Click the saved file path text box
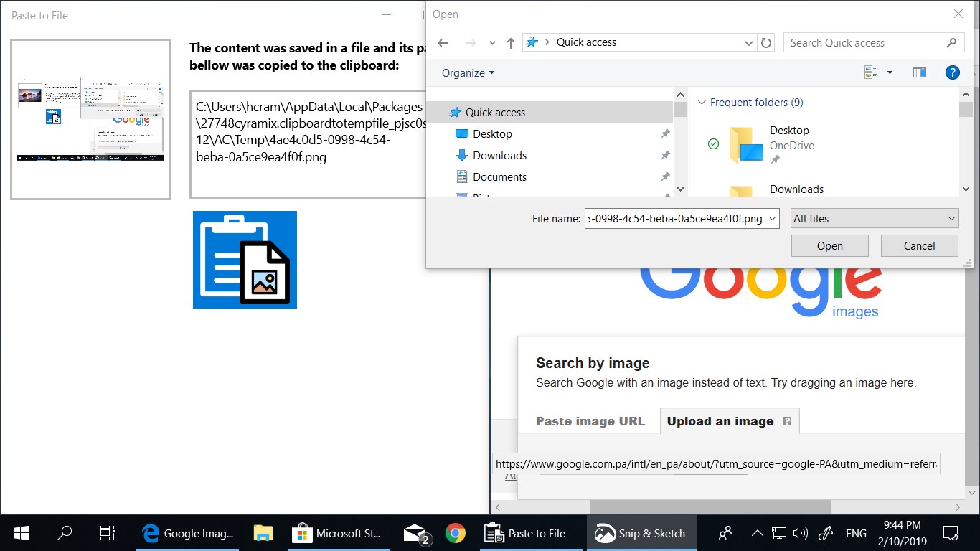Screen dimensions: 980x551 pos(308,144)
